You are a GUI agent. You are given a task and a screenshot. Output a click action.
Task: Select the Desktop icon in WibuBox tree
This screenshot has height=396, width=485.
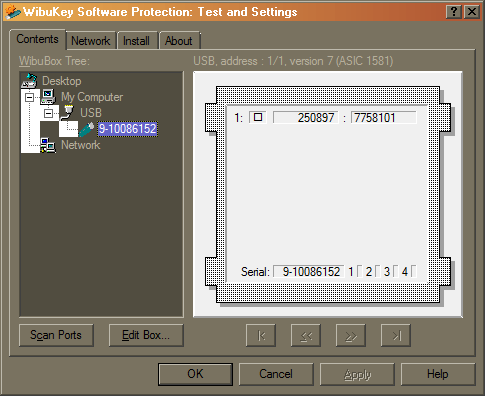click(x=29, y=81)
